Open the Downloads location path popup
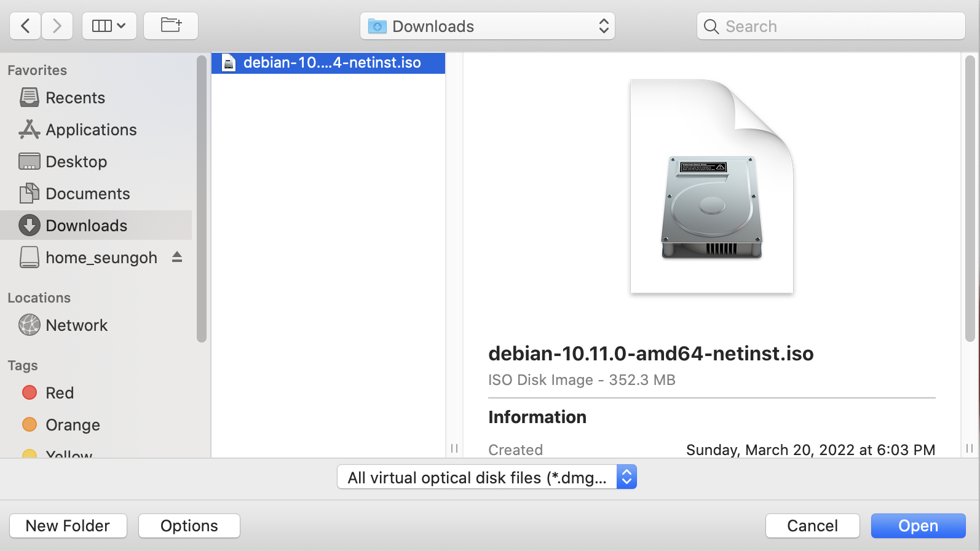The height and width of the screenshot is (551, 980). [488, 26]
